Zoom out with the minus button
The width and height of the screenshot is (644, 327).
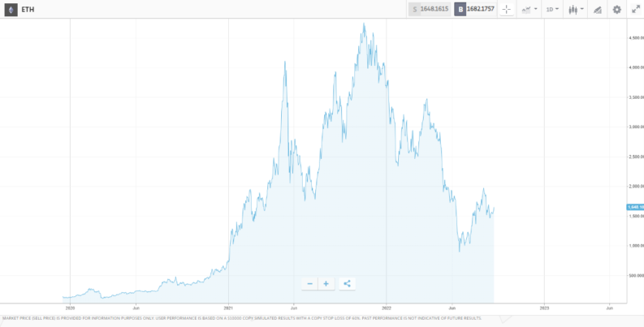(309, 284)
